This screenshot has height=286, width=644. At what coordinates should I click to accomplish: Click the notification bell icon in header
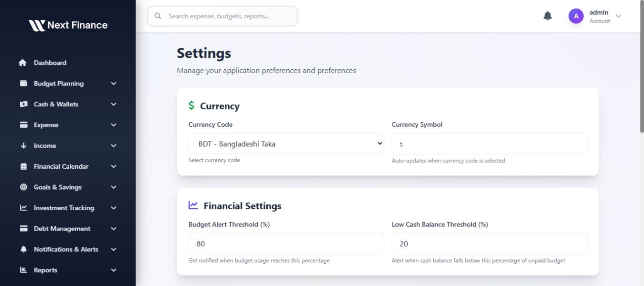click(547, 16)
